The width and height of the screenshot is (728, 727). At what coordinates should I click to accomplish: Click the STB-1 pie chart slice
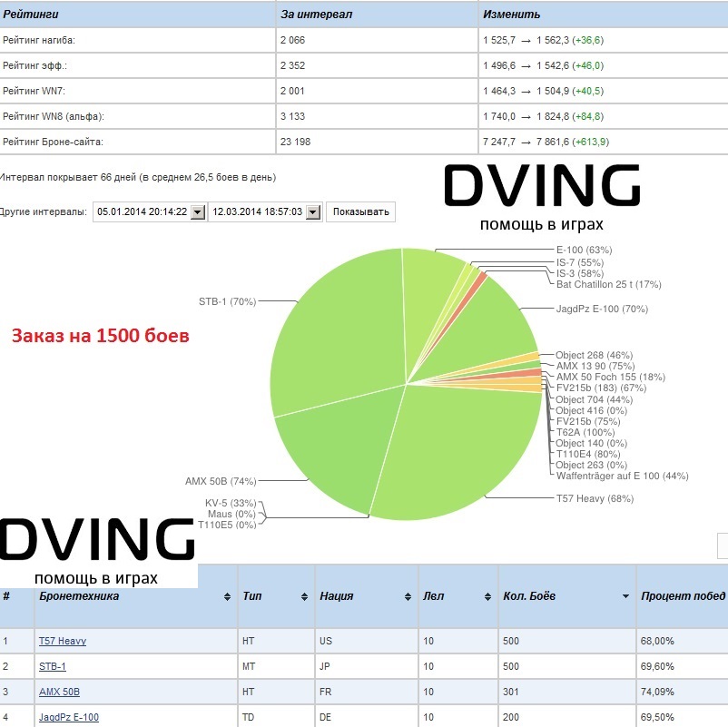(x=336, y=336)
